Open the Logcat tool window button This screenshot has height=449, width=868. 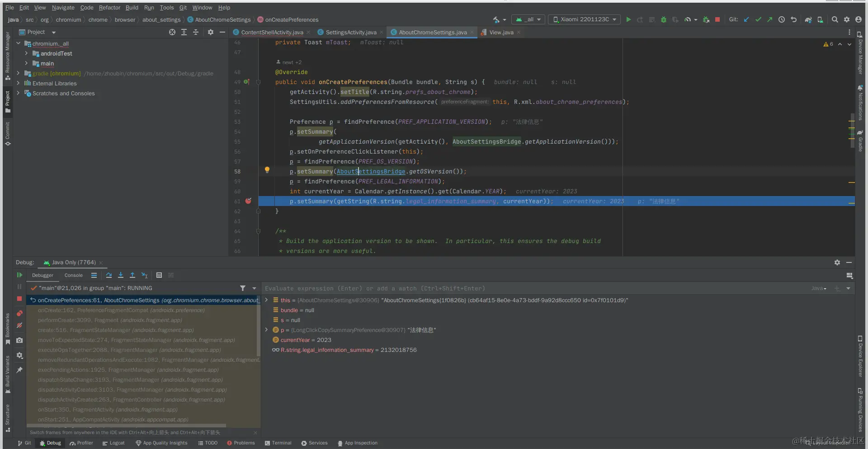(113, 443)
